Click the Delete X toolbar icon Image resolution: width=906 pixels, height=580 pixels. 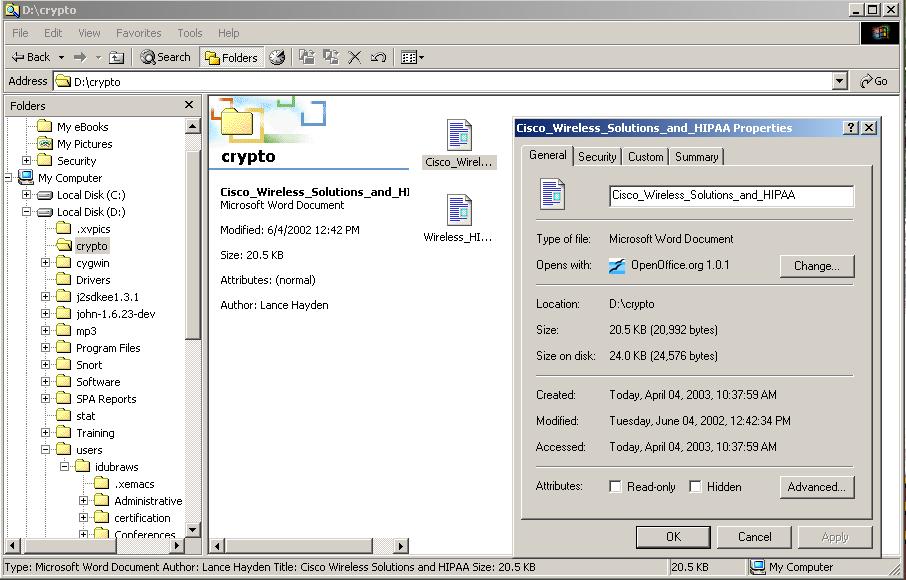tap(355, 57)
